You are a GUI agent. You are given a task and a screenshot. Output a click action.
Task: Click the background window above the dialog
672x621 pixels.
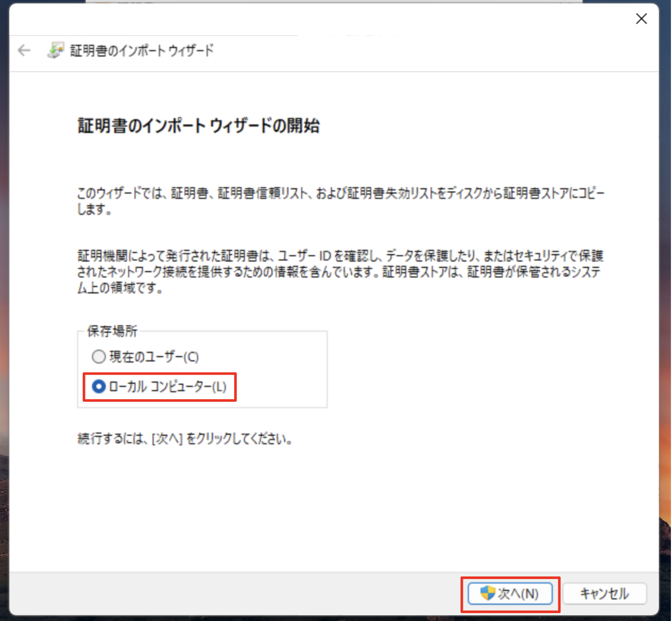tap(334, 2)
